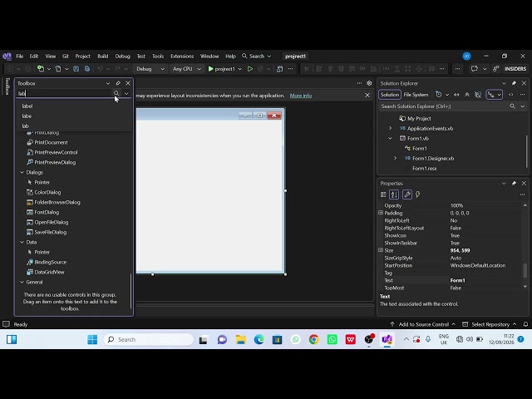The width and height of the screenshot is (532, 399).
Task: Expand Form1.Designer.vb node
Action: click(396, 159)
